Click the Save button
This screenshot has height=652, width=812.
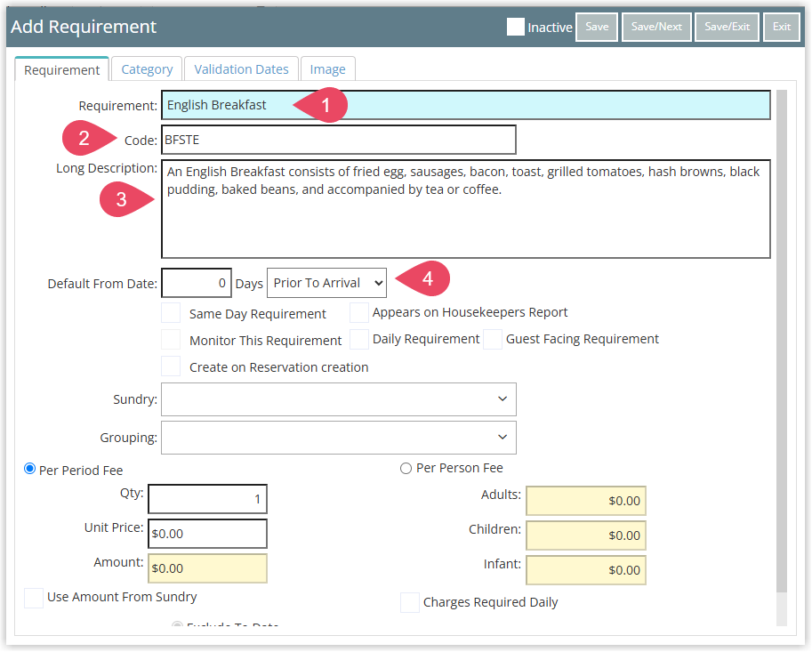[x=597, y=27]
